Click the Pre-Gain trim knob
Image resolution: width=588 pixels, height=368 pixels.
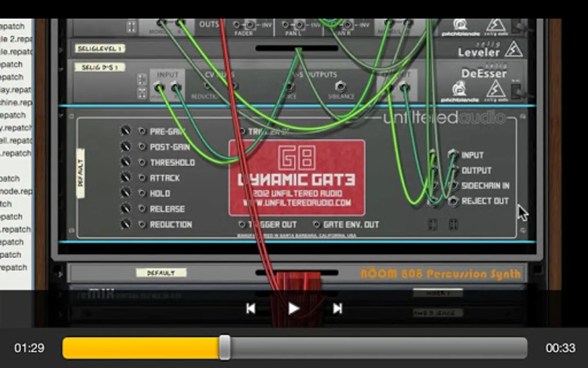(x=125, y=131)
